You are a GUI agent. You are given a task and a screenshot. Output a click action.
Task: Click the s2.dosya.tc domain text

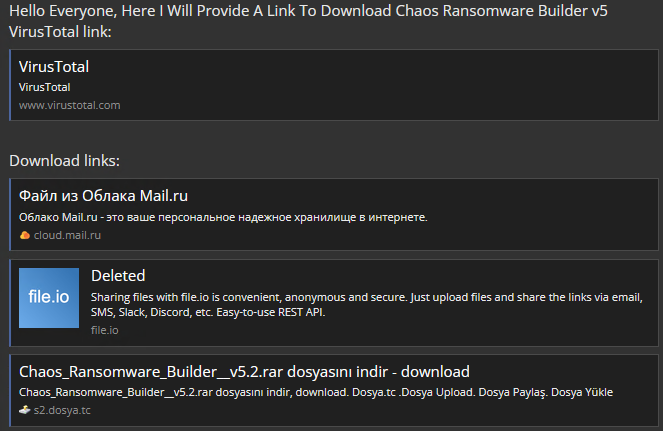(62, 410)
